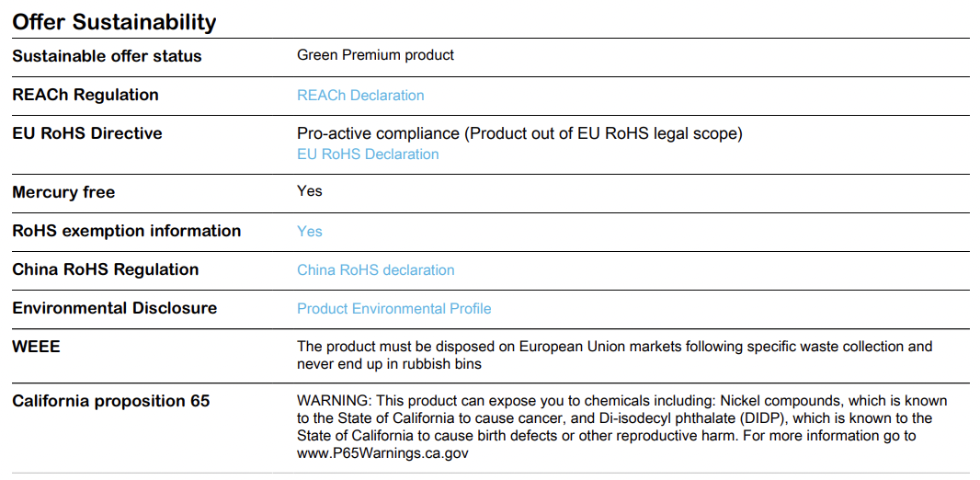Click the Offer Sustainability heading
Image resolution: width=980 pixels, height=480 pixels.
tap(114, 22)
